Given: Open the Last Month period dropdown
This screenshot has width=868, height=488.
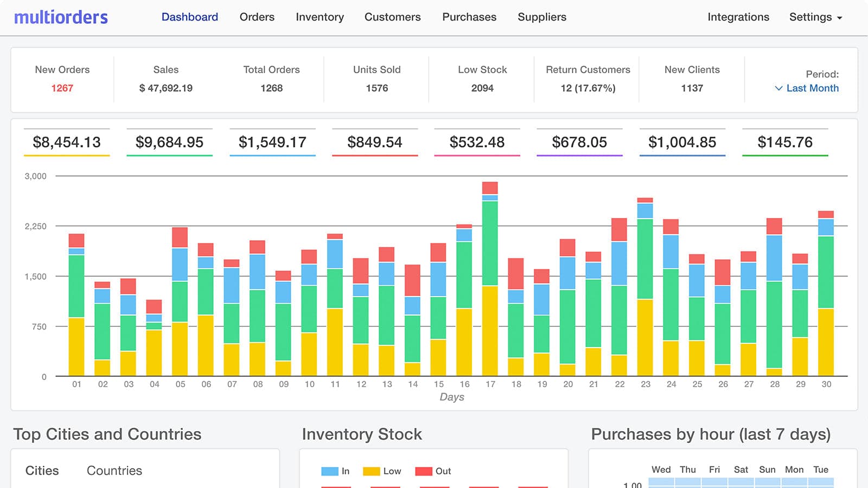Looking at the screenshot, I should click(807, 88).
